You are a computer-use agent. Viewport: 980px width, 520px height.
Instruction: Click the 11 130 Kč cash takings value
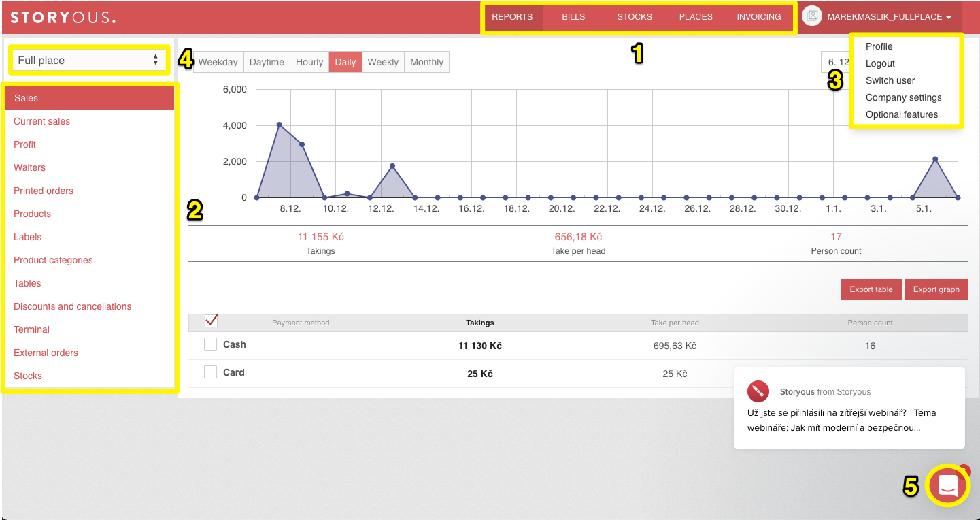480,346
